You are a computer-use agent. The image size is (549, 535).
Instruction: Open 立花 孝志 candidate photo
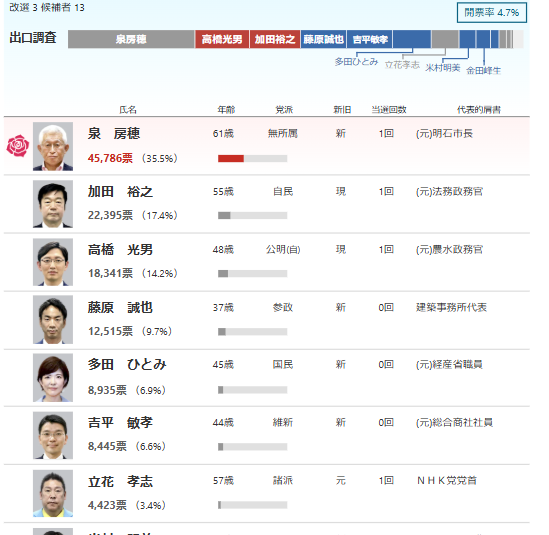pos(53,494)
